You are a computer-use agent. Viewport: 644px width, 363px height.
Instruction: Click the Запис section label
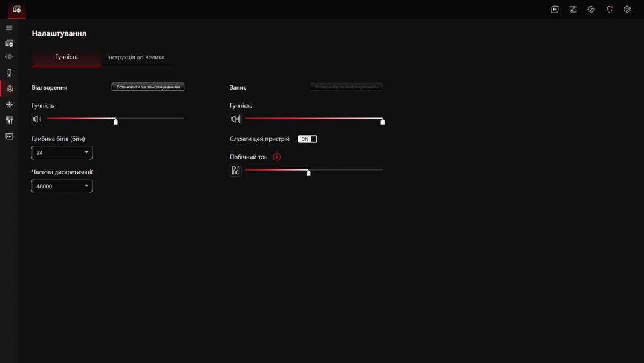click(238, 87)
